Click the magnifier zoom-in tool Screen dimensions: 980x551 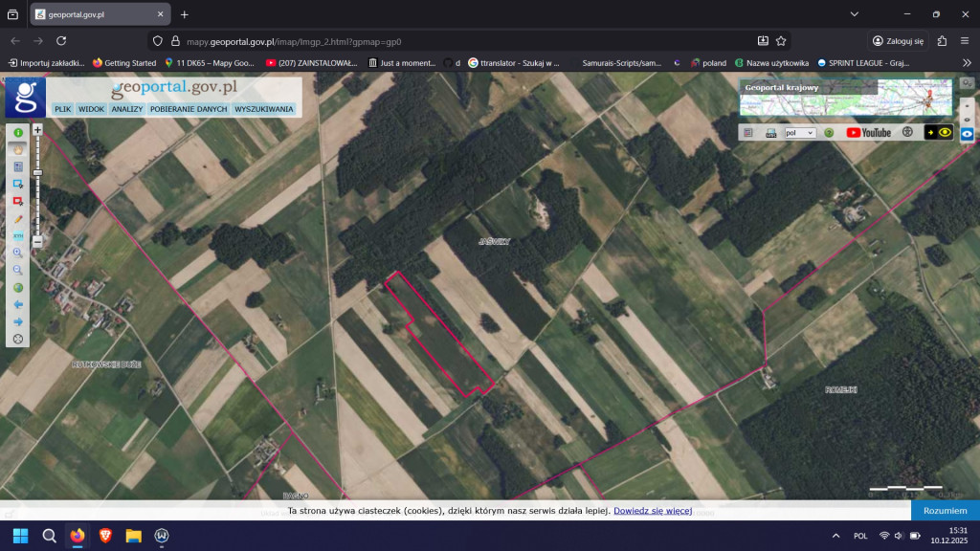coord(17,253)
